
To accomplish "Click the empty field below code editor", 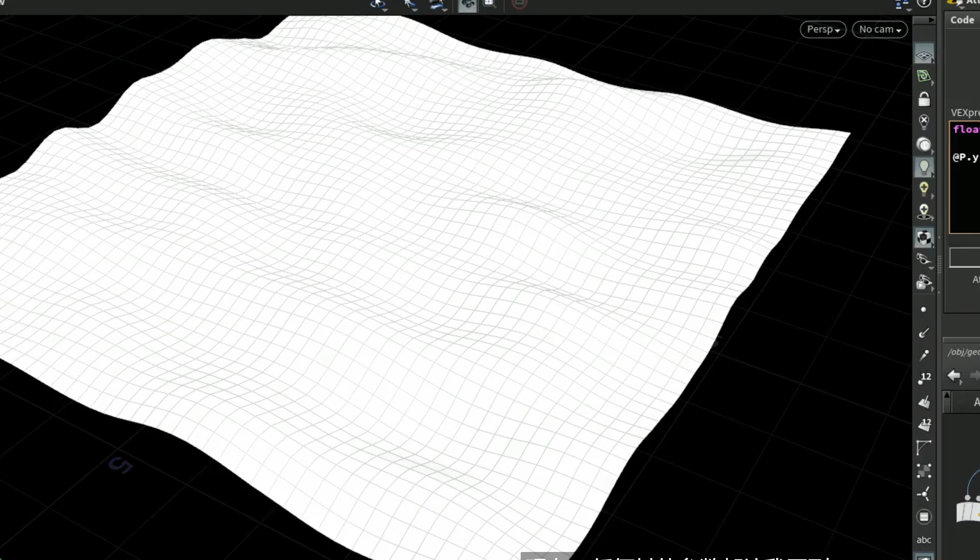I will (x=965, y=257).
